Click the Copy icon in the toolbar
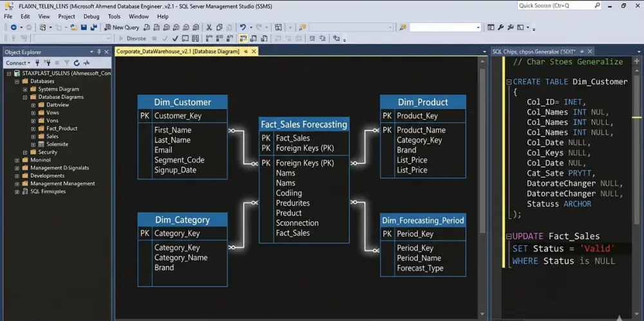 click(x=219, y=28)
